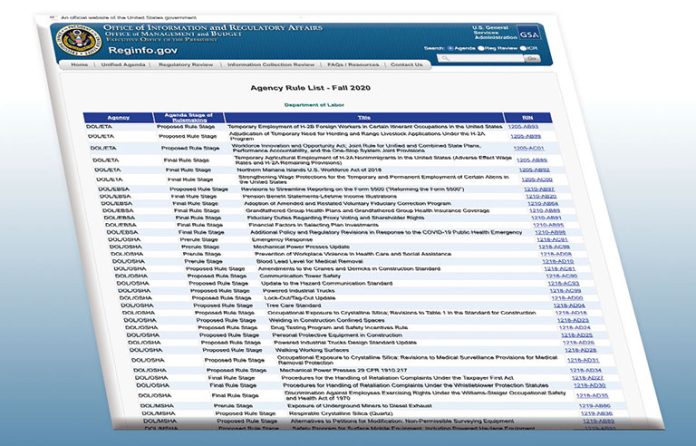Open RIN link for H-2B Itinerant Occupations rule

tap(523, 126)
